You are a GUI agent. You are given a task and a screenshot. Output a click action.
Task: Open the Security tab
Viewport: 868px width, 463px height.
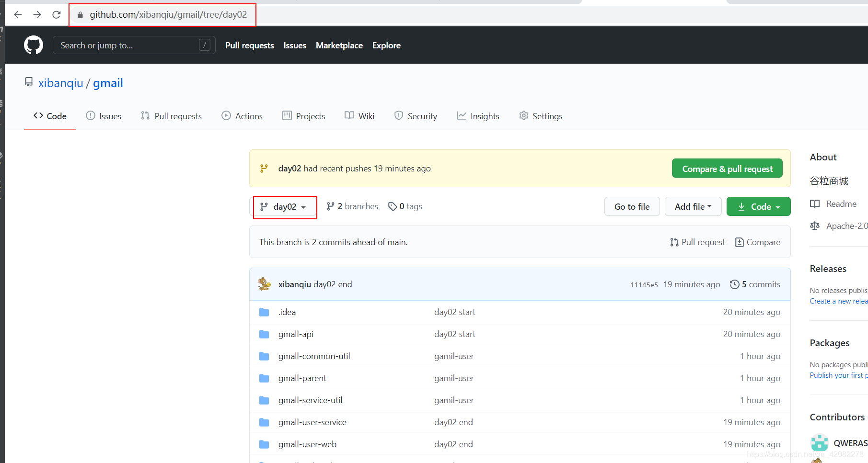click(416, 116)
